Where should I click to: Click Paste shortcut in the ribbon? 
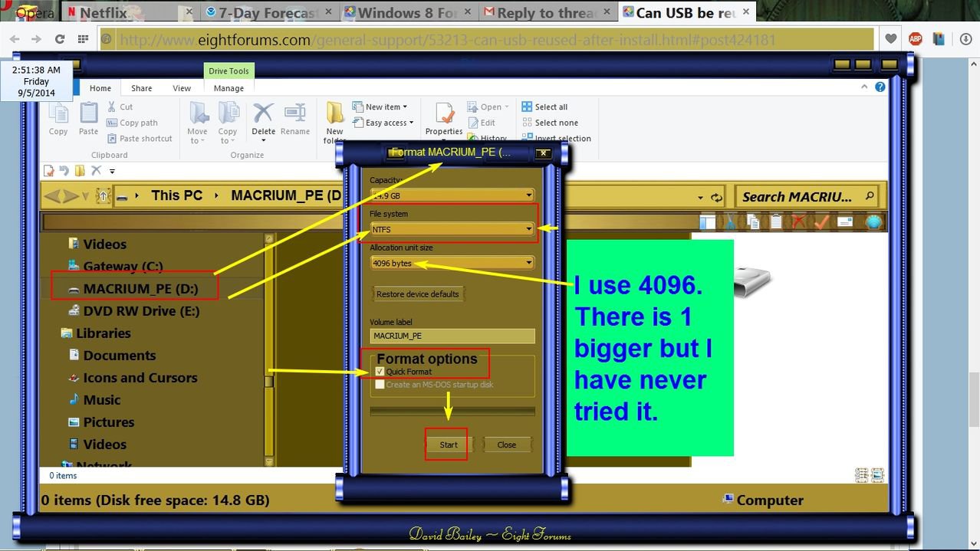coord(140,139)
